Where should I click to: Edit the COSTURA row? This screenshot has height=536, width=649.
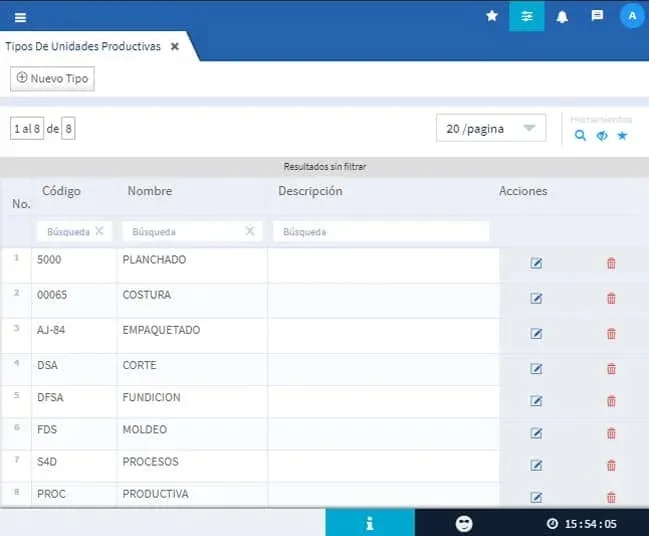pyautogui.click(x=536, y=298)
